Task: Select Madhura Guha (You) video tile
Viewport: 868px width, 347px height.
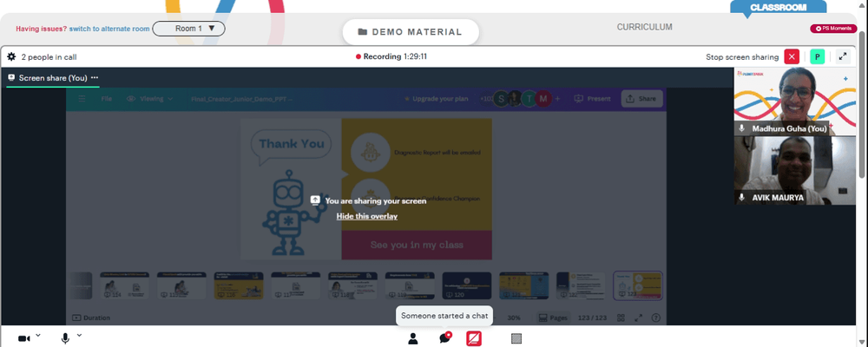Action: tap(795, 101)
